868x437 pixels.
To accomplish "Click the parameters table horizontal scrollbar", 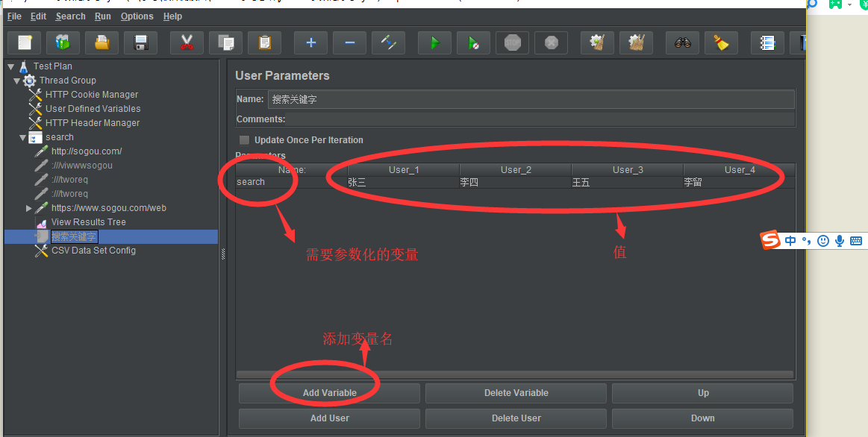I will tap(515, 374).
